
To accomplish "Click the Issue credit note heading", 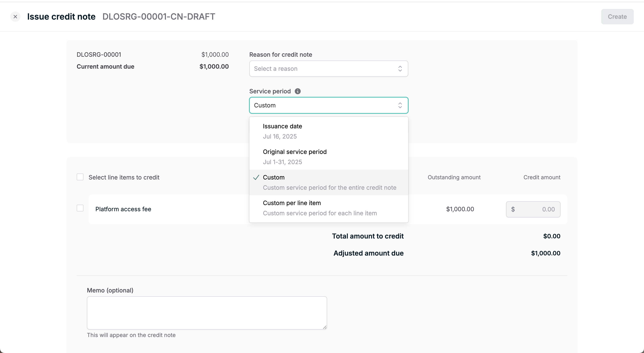I will (61, 16).
